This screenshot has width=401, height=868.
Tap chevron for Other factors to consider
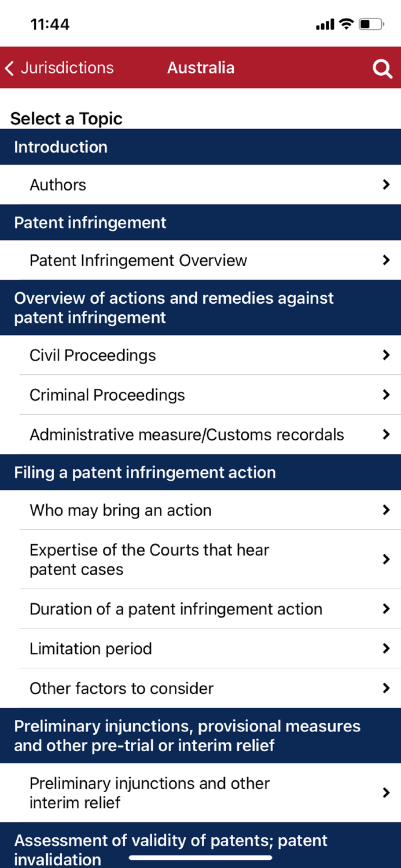pos(386,688)
